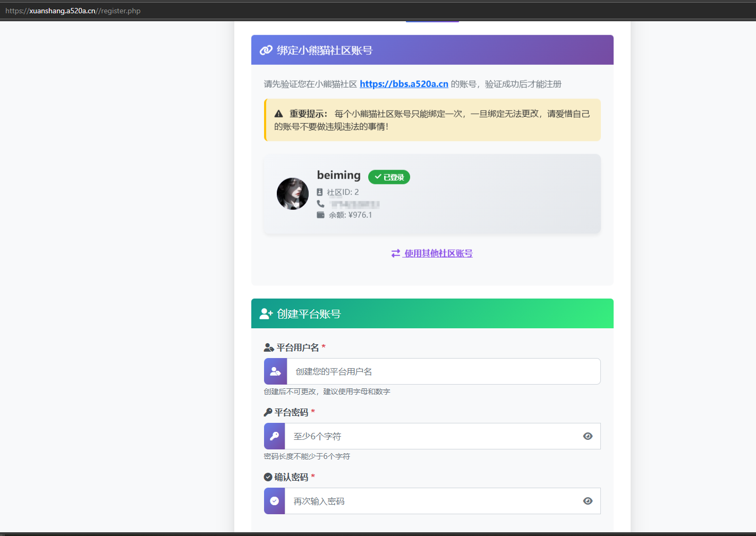Click the phone icon under community ID
The height and width of the screenshot is (536, 756).
pos(320,203)
